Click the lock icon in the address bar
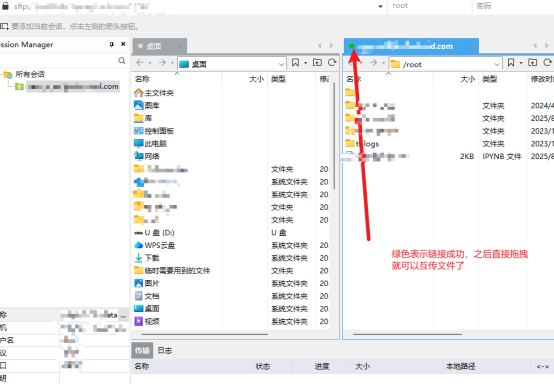The image size is (554, 385). pyautogui.click(x=5, y=6)
